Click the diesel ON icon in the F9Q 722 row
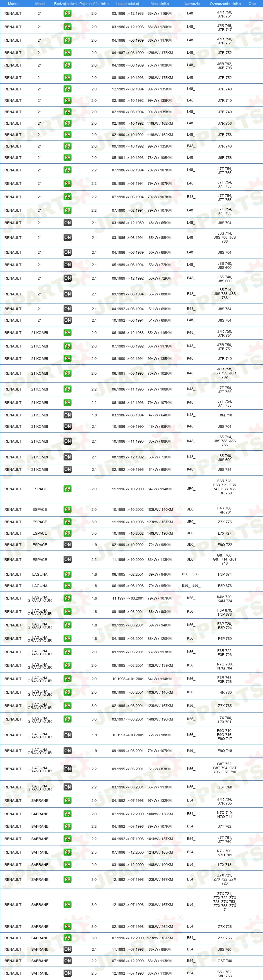This screenshot has height=980, width=263. coord(67,545)
